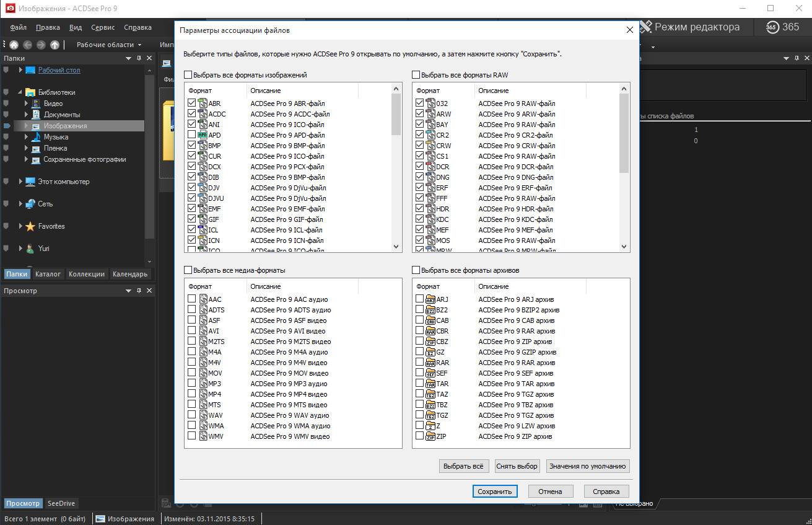Click the CR2 RAW file icon
The image size is (812, 525).
(430, 135)
